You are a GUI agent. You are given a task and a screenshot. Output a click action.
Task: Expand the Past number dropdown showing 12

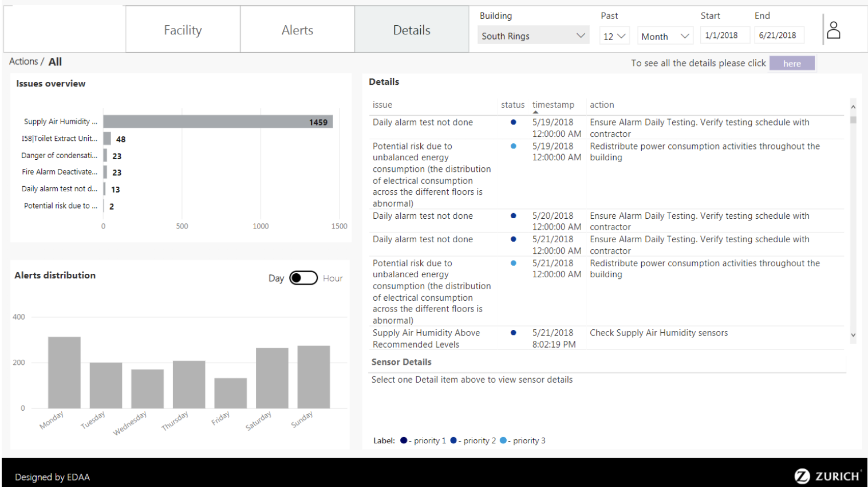pyautogui.click(x=614, y=36)
